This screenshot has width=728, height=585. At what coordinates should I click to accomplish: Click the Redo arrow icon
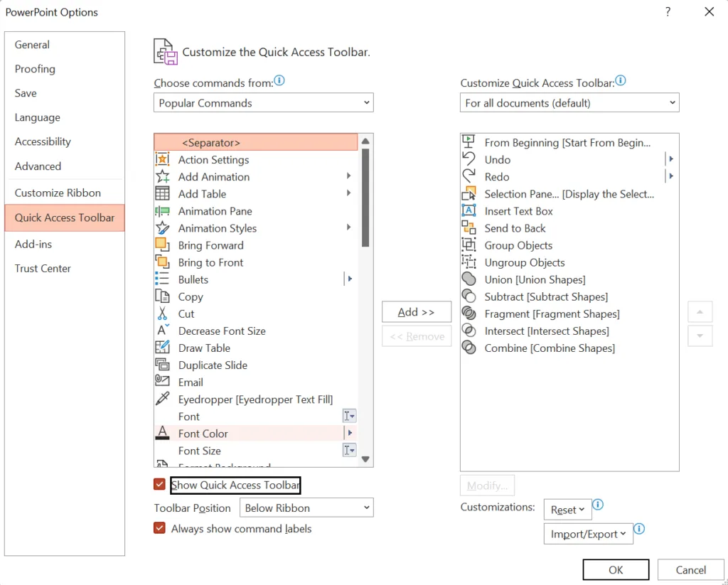click(x=469, y=176)
